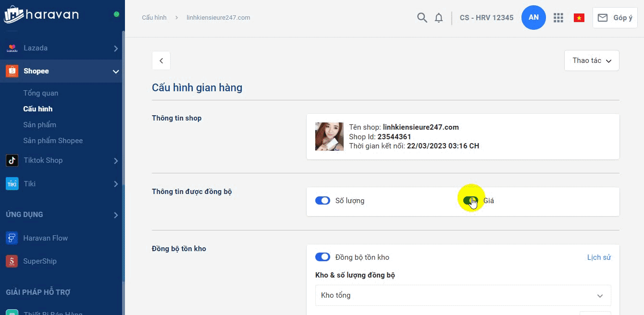Open the Kho tổng warehouse dropdown
Viewport: 644px width, 315px height.
point(463,295)
